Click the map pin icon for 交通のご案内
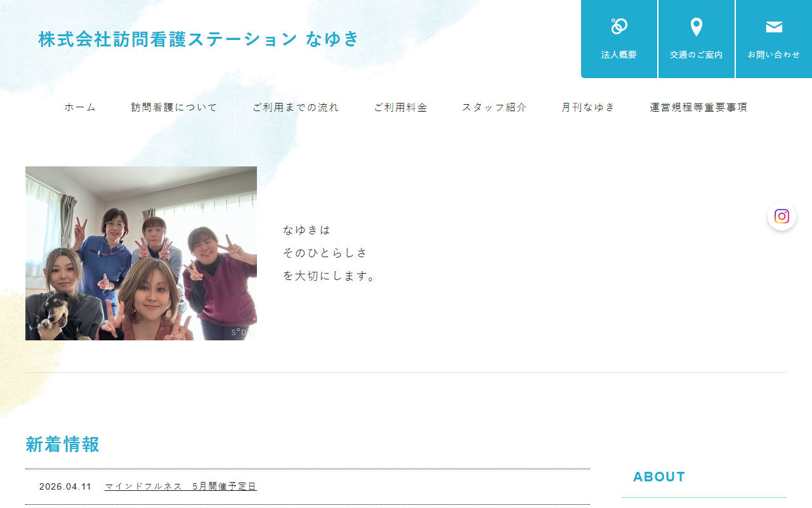 [x=697, y=27]
